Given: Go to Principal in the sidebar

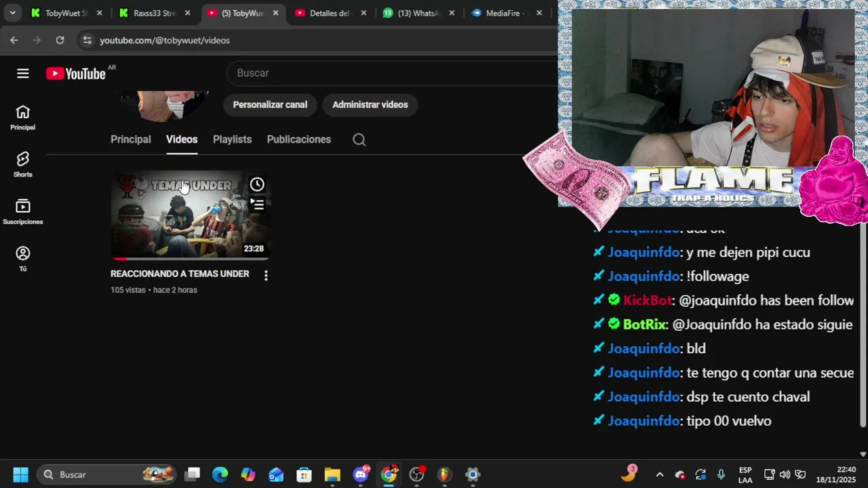Looking at the screenshot, I should click(x=22, y=117).
